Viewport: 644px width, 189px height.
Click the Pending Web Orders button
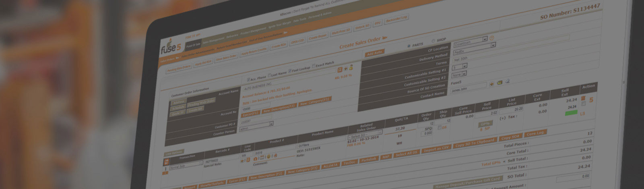pos(178,68)
